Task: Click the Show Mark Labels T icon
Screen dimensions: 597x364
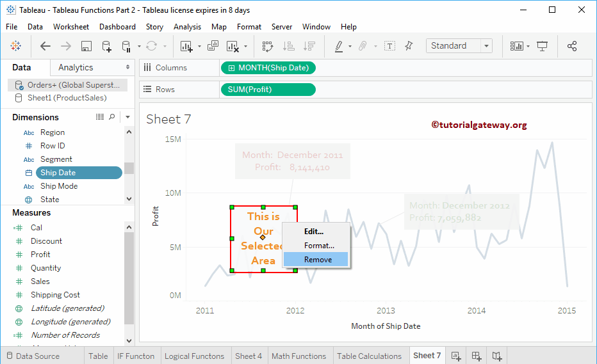Action: (x=389, y=46)
